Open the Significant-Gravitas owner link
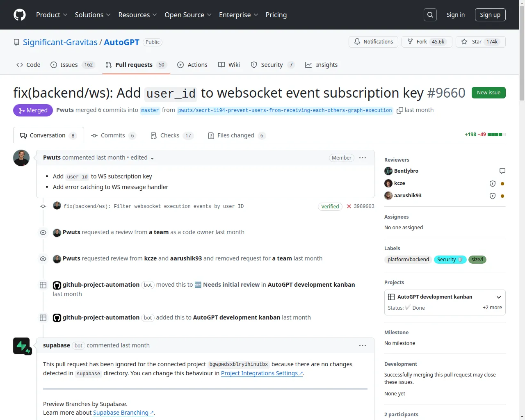525x420 pixels. pos(60,42)
